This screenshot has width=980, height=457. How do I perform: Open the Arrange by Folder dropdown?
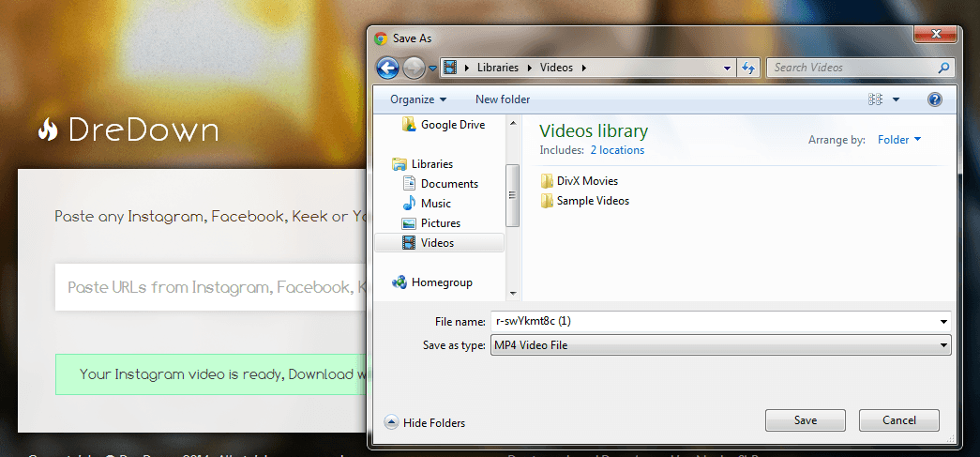tap(899, 140)
